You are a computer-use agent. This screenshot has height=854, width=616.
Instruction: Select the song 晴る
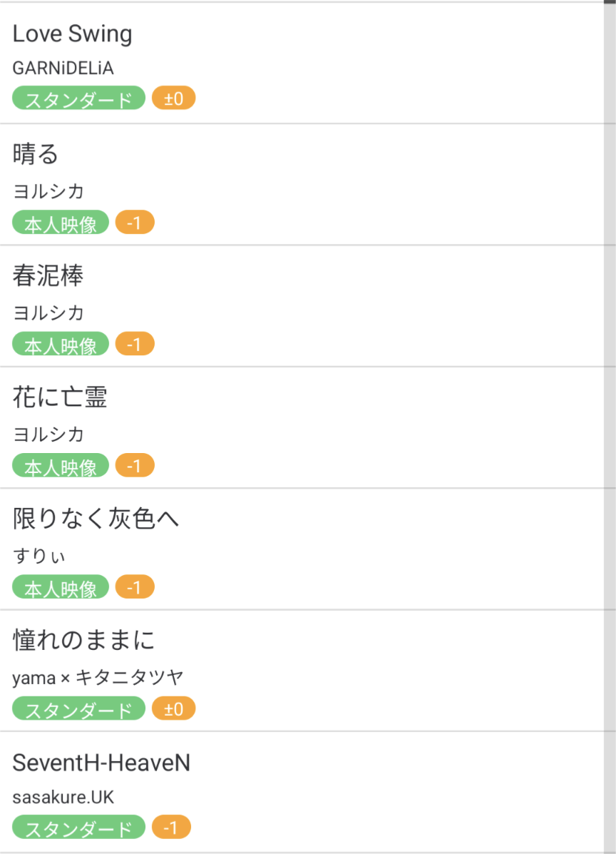click(36, 154)
